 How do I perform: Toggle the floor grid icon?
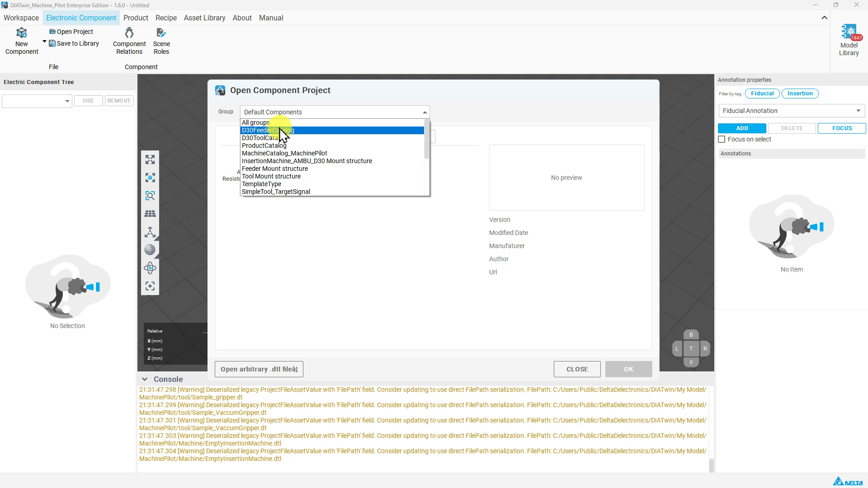(150, 214)
